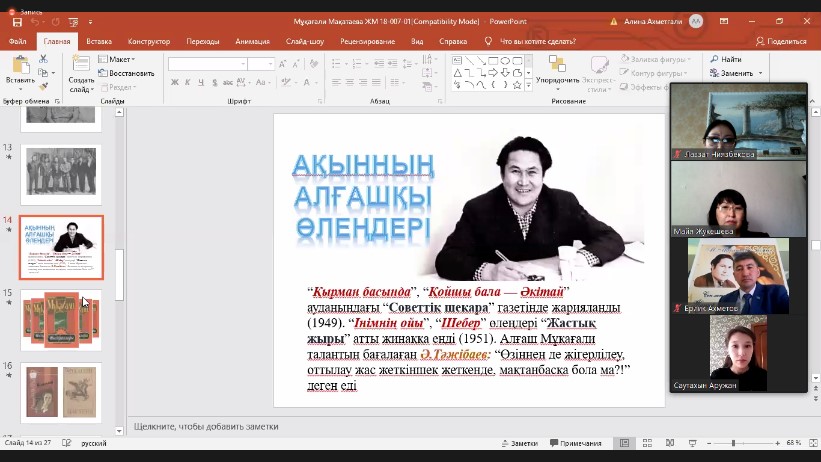Select the Format Painter brush icon

(x=43, y=87)
